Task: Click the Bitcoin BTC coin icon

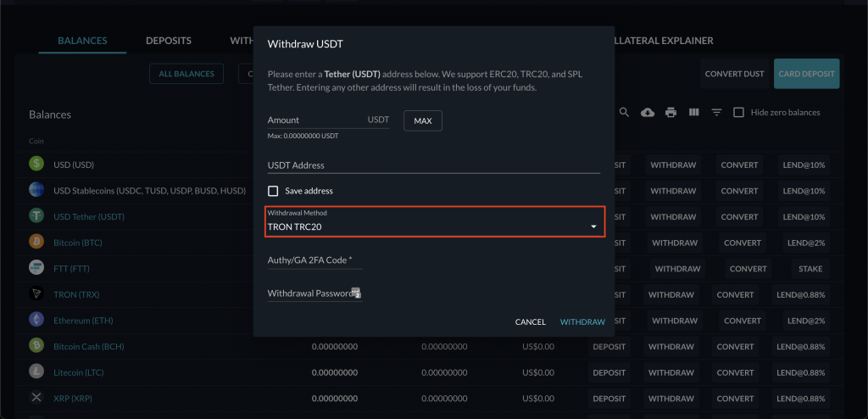Action: tap(36, 242)
